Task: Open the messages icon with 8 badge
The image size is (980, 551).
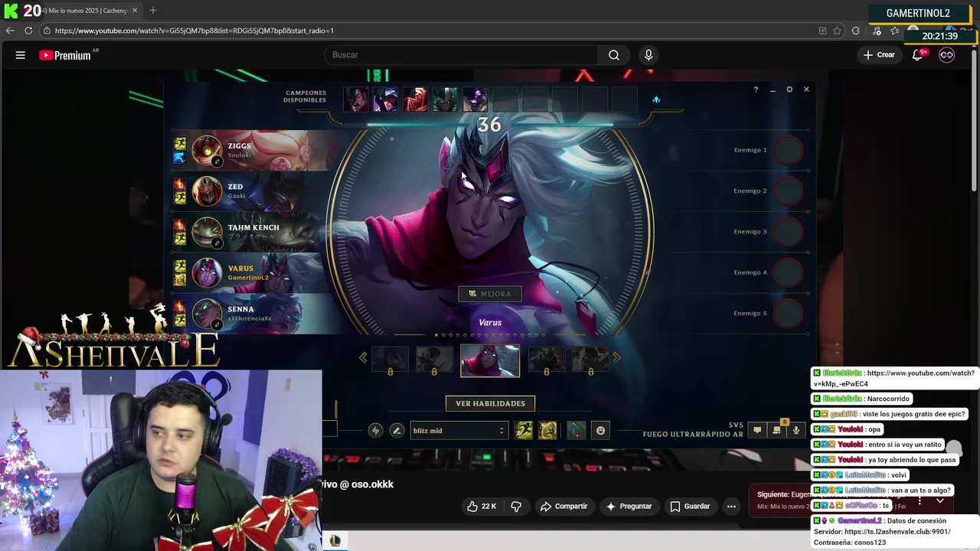Action: click(x=776, y=430)
